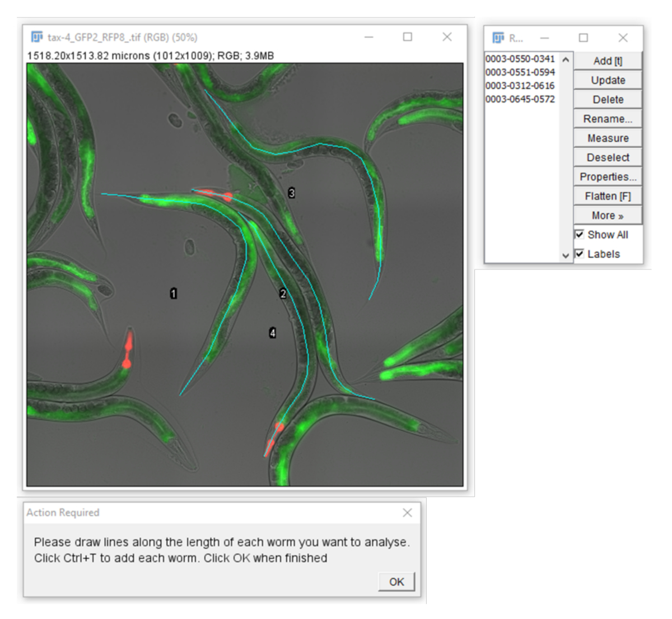Open the Rename... dialog
Viewport: 672px width, 619px height.
tap(608, 119)
